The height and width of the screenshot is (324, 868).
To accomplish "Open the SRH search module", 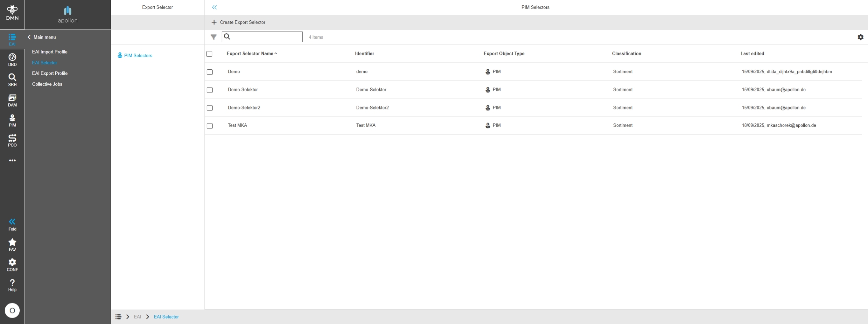I will click(12, 80).
